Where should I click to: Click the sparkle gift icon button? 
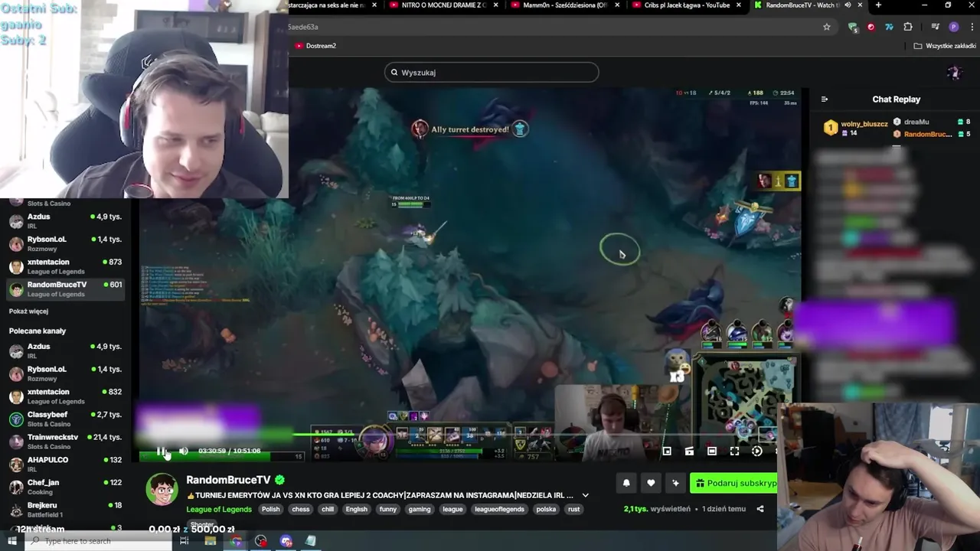click(675, 483)
